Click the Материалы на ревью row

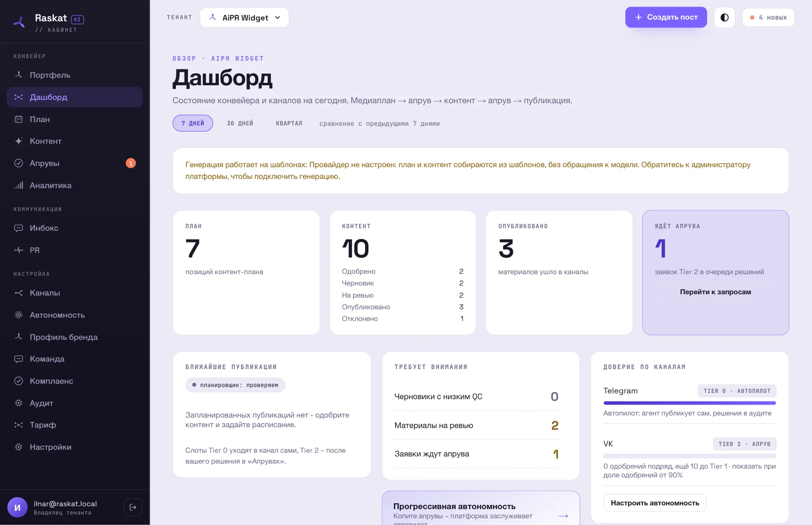coord(476,425)
